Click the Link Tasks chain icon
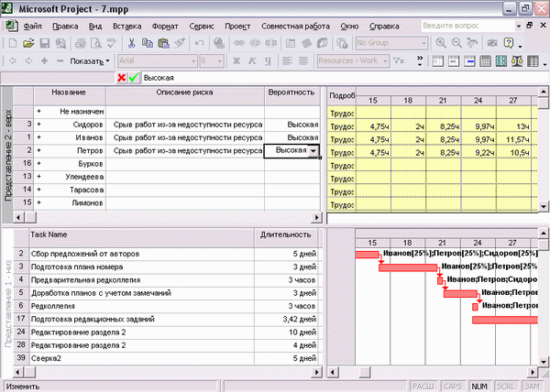Screen dimensions: 550x392 tap(239, 43)
